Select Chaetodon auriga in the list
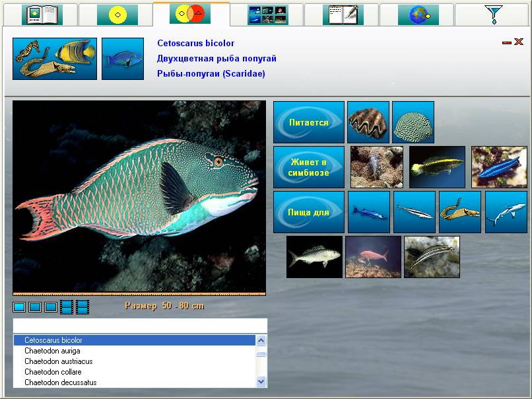The height and width of the screenshot is (399, 532). [135, 351]
